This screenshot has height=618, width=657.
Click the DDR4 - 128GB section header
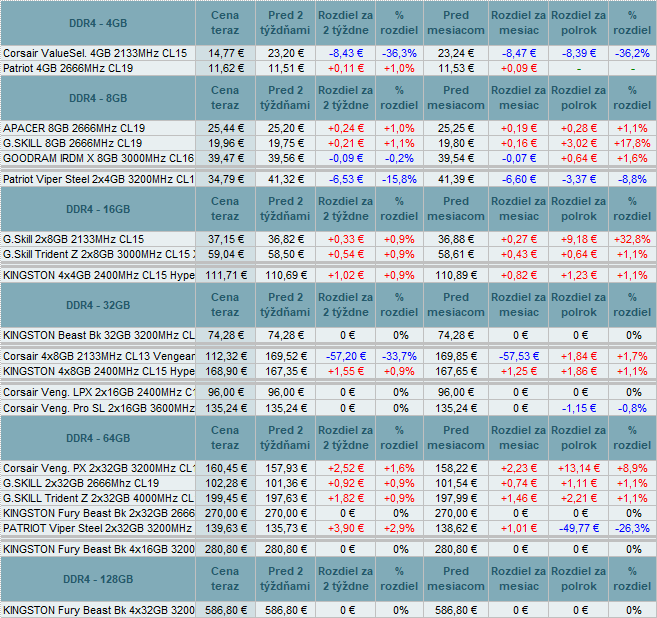point(98,579)
